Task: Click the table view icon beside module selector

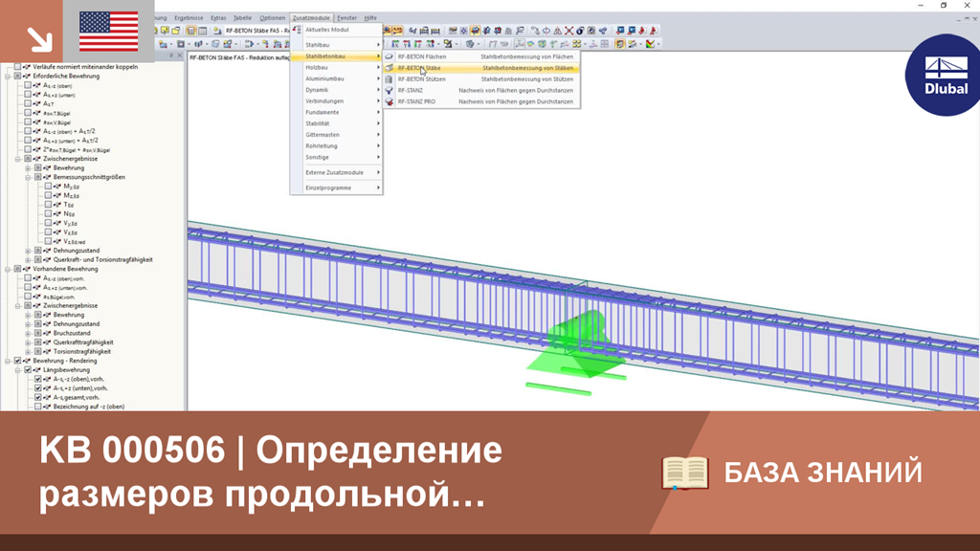Action: coord(203,31)
